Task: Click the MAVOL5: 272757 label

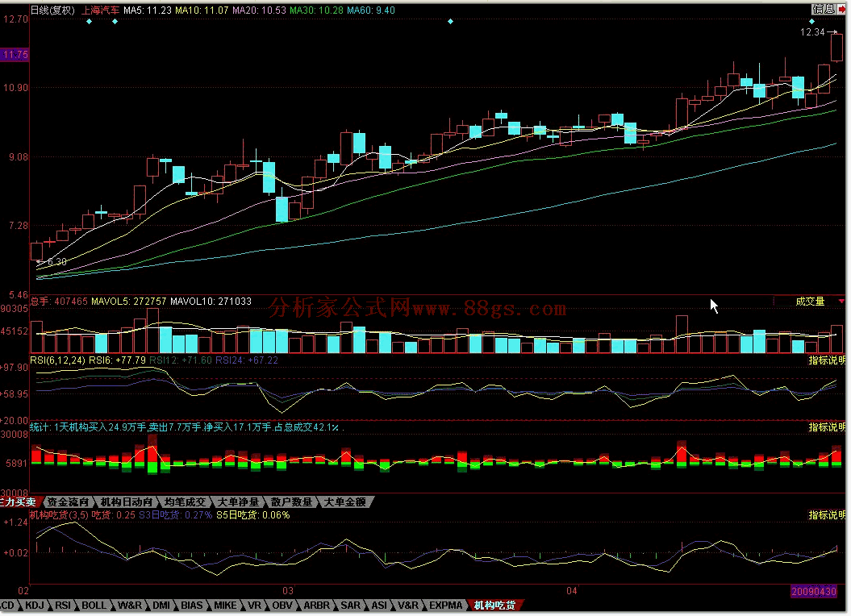Action: point(128,302)
